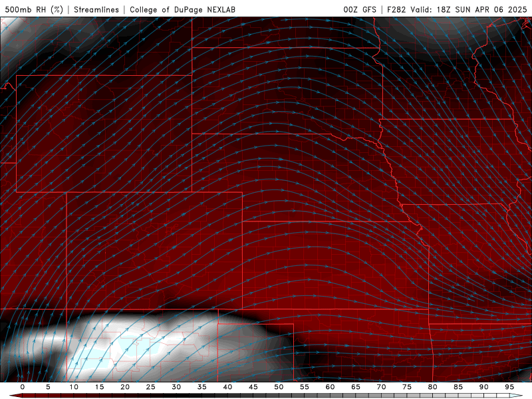
Task: Click the '0' colorbar scale label
Action: click(x=23, y=387)
